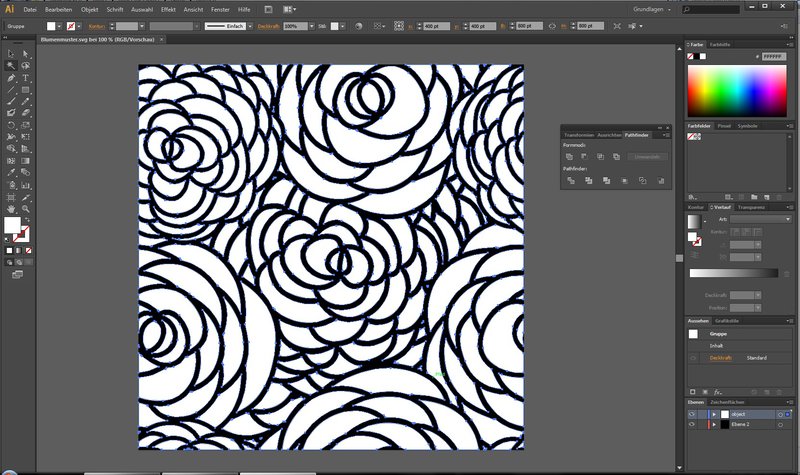Viewport: 800px width, 475px height.
Task: Click the Kontur link in control bar
Action: click(97, 26)
